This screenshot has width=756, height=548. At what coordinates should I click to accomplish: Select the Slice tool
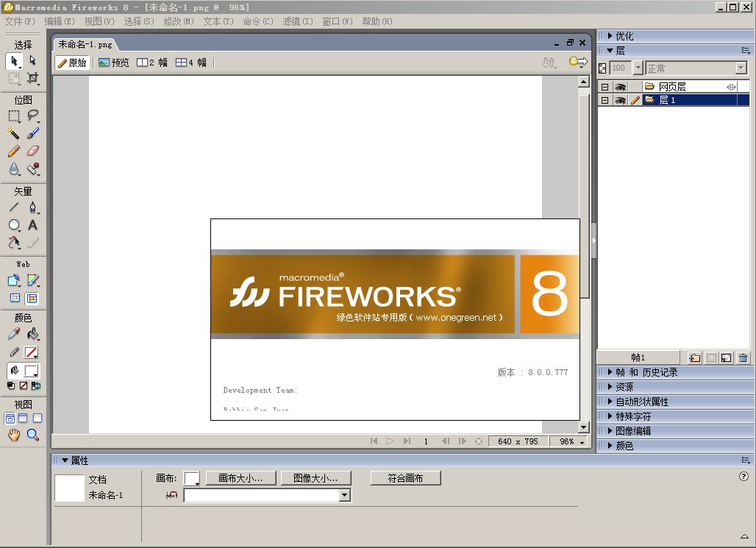click(x=33, y=280)
